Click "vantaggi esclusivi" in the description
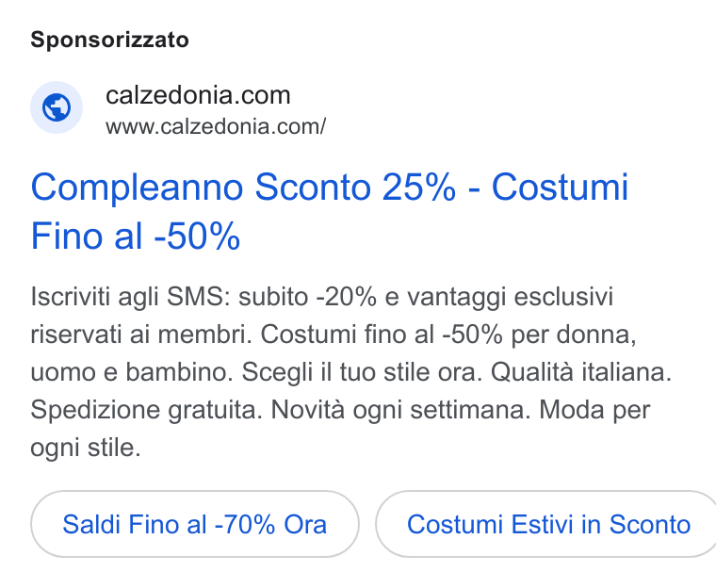This screenshot has height=588, width=716. coord(510,297)
